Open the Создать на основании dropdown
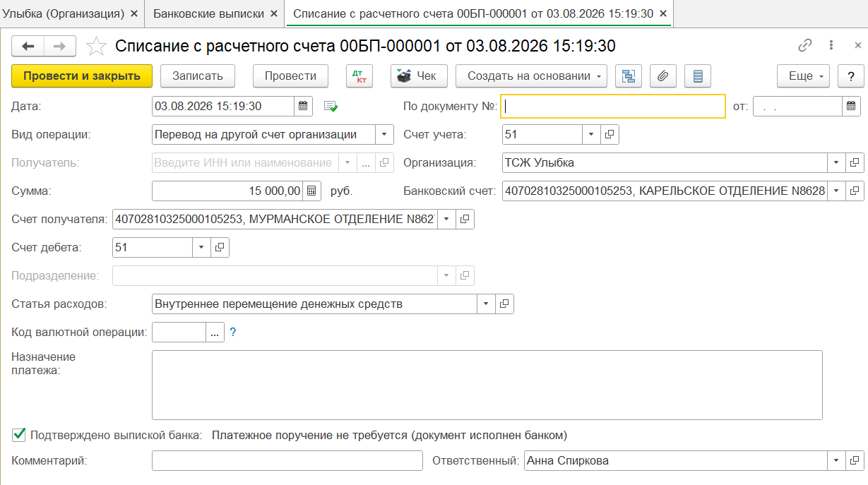Viewport: 868px width, 485px height. [531, 76]
